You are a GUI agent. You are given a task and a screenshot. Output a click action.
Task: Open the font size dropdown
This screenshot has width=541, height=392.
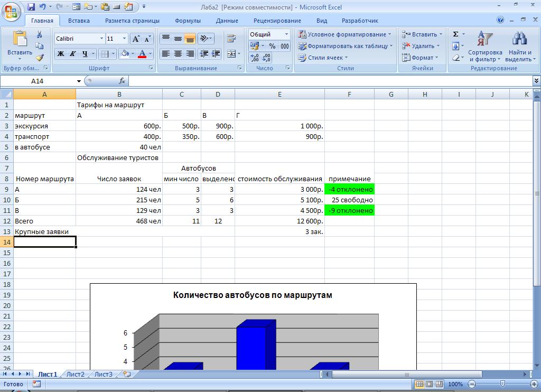pos(124,39)
